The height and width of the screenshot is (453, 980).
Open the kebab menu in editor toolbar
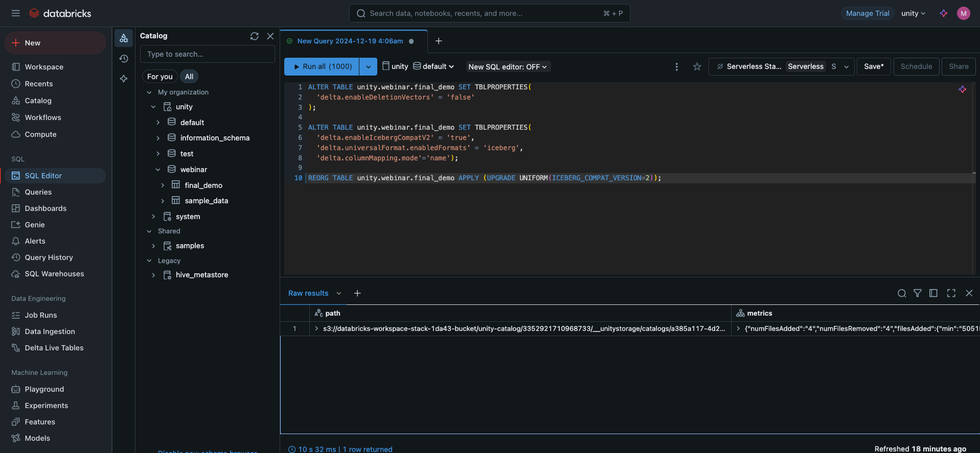coord(676,67)
